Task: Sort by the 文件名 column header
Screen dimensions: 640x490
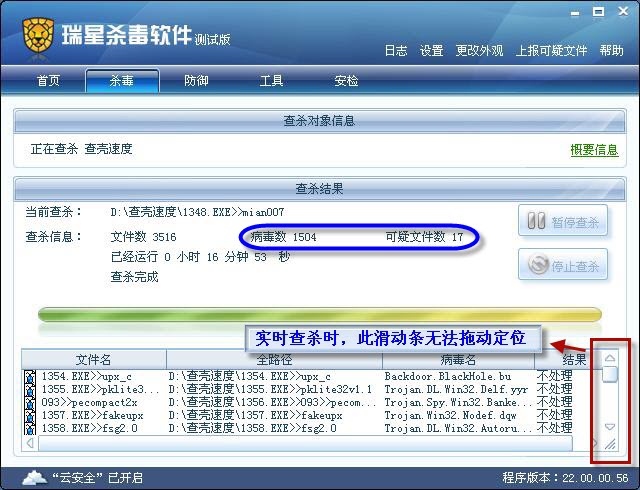Action: pyautogui.click(x=93, y=360)
